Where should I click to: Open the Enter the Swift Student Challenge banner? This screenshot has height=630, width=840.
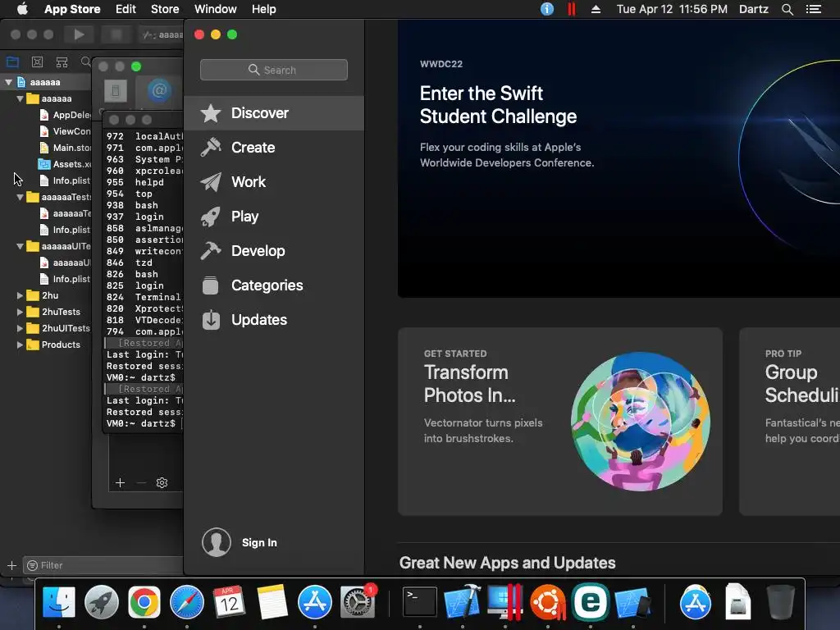tap(619, 158)
